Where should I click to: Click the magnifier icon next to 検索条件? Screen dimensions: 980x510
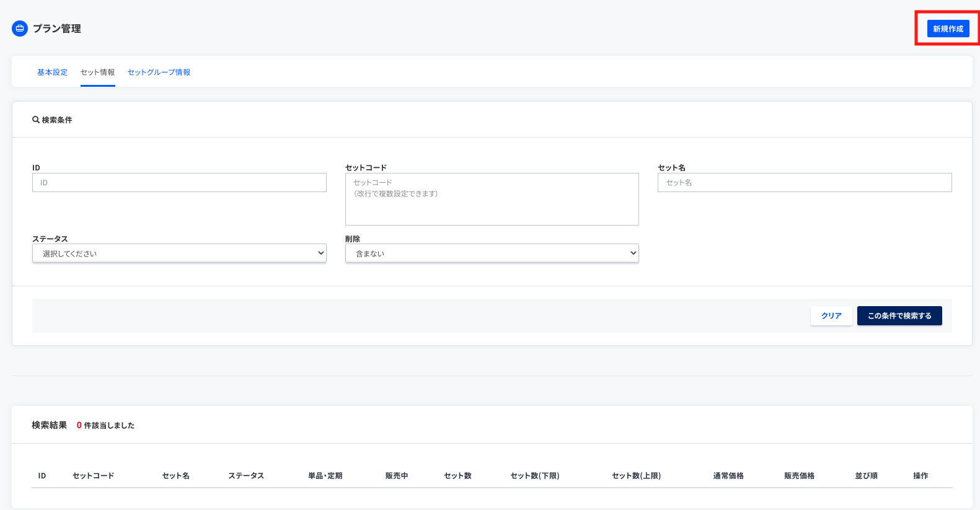36,120
